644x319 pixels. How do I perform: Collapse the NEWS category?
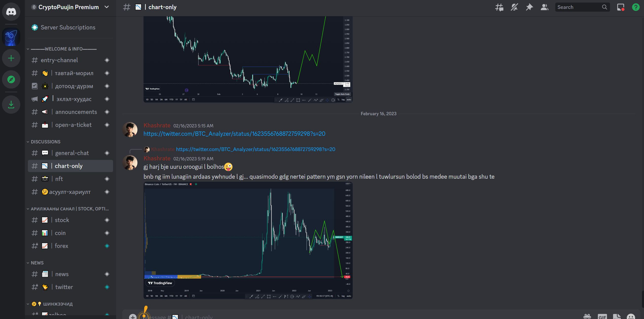[37, 263]
